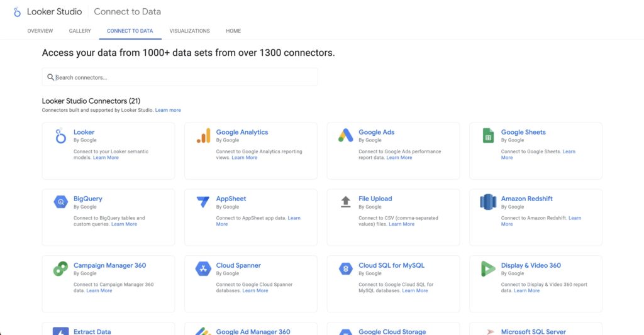Click Learn More in Display & Video 360 card

pyautogui.click(x=527, y=290)
